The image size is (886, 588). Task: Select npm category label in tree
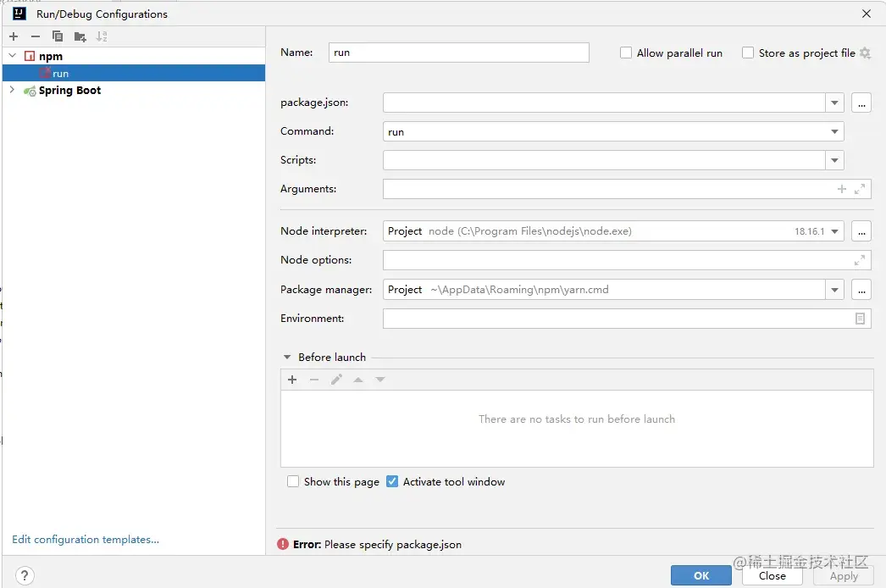point(51,56)
